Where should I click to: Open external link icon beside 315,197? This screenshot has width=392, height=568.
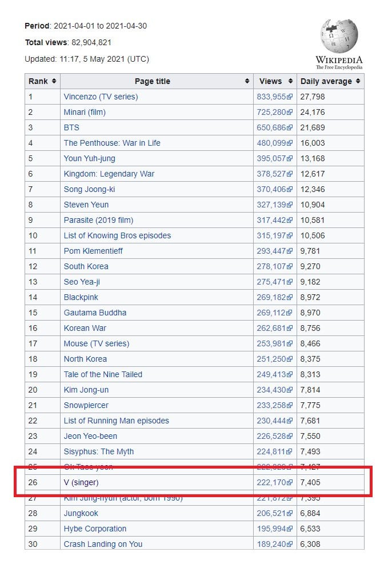coord(290,236)
